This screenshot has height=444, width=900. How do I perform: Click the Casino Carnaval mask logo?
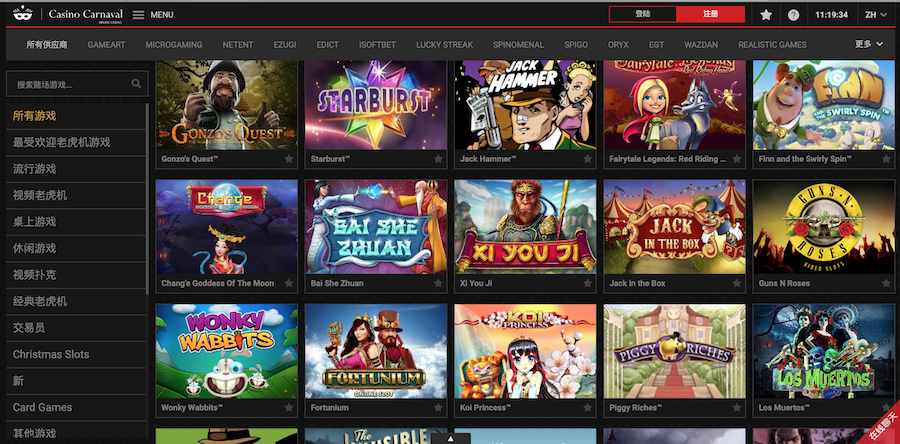pos(22,14)
